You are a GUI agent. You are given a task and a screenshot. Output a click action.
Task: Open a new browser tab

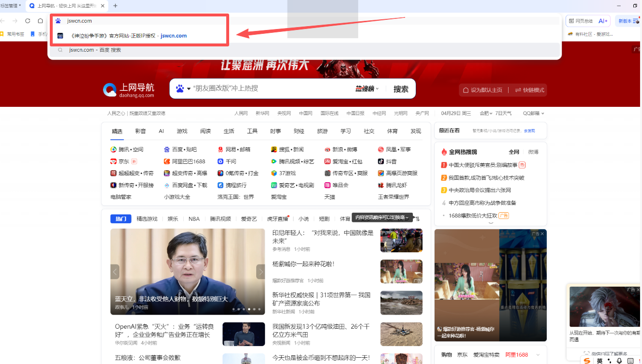[x=115, y=6]
